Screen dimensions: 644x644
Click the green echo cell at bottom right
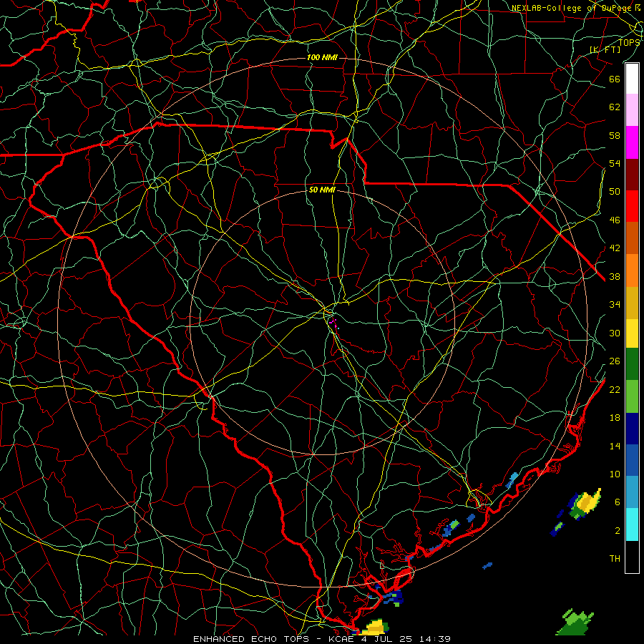(574, 623)
